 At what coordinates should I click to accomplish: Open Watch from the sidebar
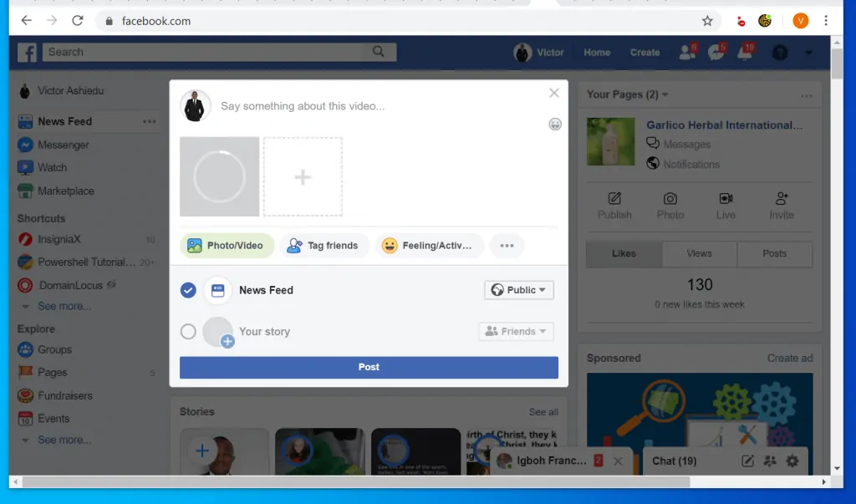pyautogui.click(x=48, y=167)
